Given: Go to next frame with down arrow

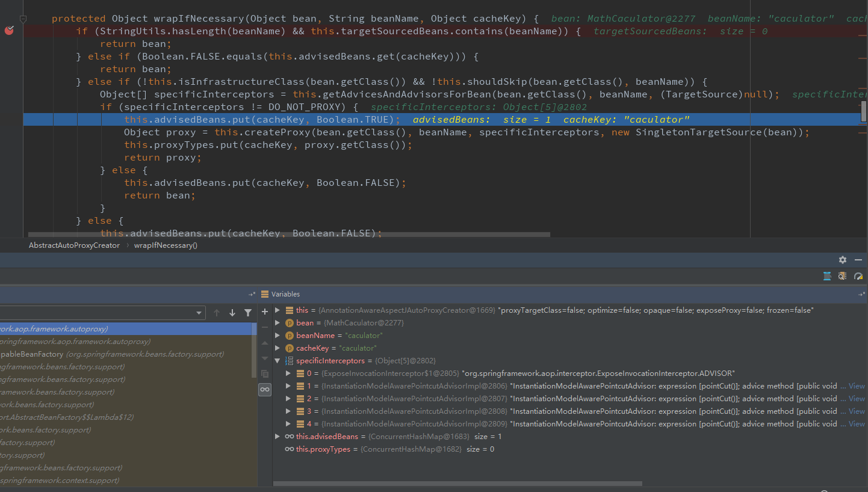Looking at the screenshot, I should (x=232, y=313).
